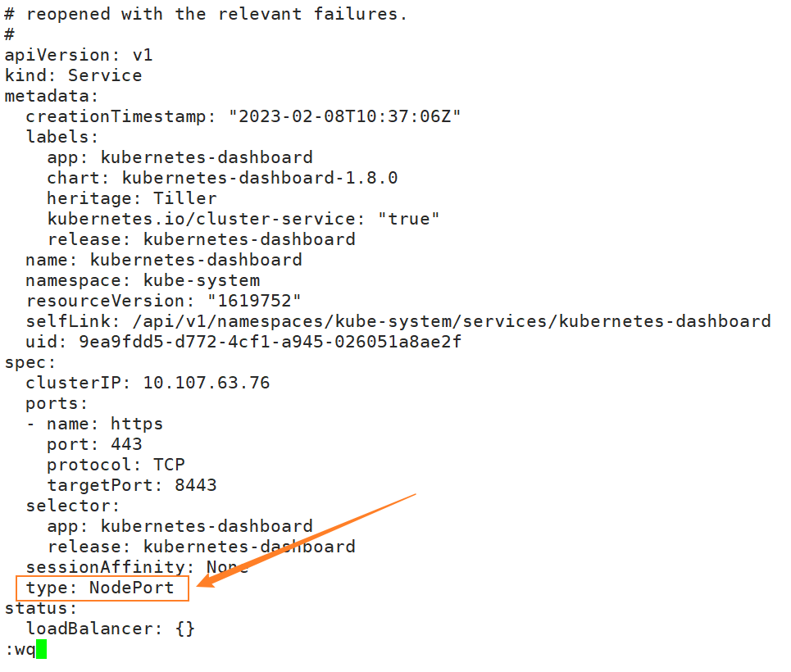Click the 'namespace: kube-system' line
This screenshot has height=672, width=791.
(x=143, y=280)
